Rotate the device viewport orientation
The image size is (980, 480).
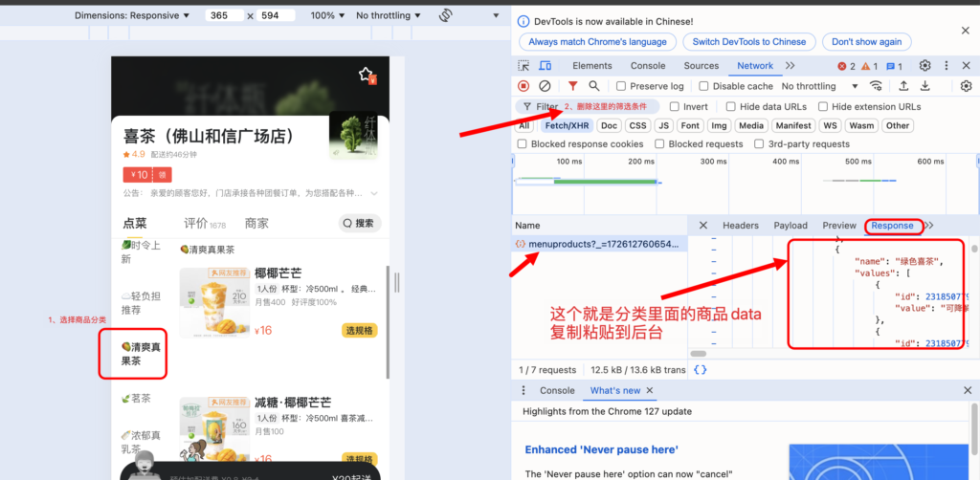coord(445,15)
